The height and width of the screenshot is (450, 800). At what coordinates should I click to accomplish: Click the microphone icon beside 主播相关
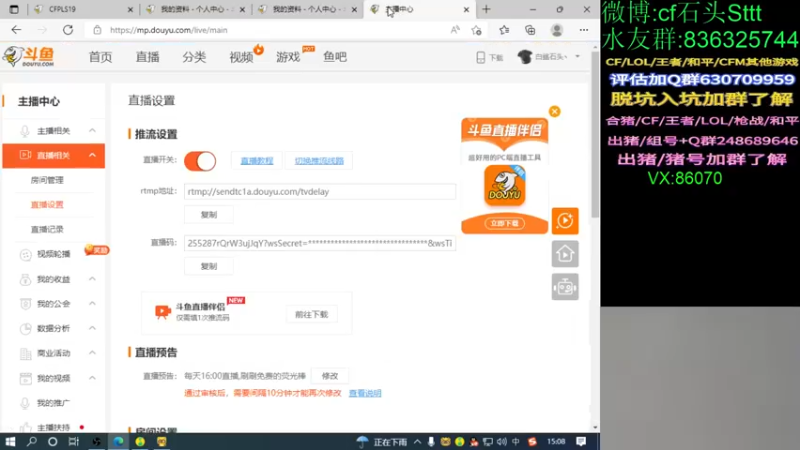24,131
